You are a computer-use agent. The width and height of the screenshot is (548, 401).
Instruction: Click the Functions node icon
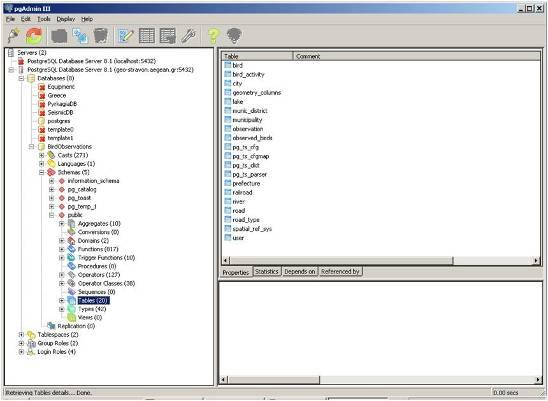click(x=71, y=249)
